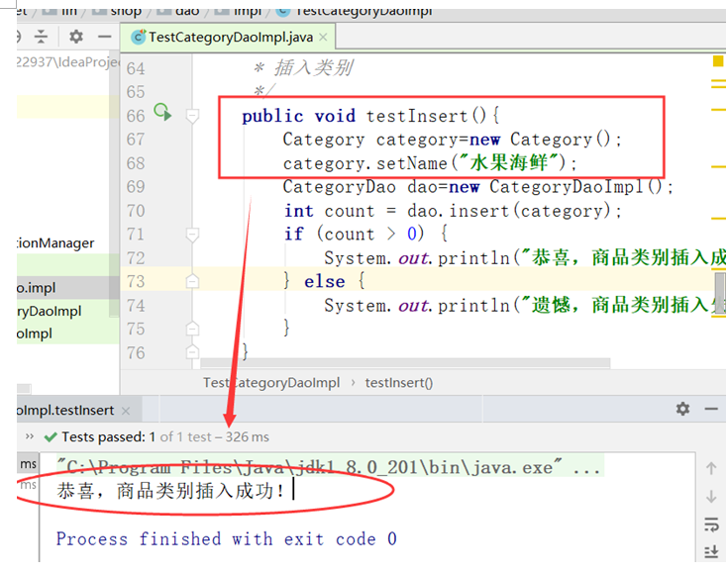Click 'testInsert' method name on line 66
Image resolution: width=728 pixels, height=574 pixels.
point(417,116)
